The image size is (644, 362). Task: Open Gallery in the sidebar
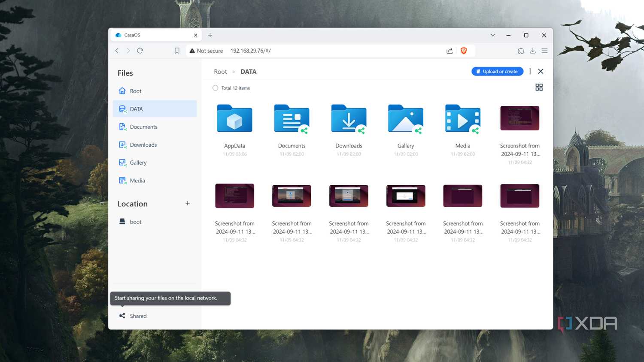(155, 163)
